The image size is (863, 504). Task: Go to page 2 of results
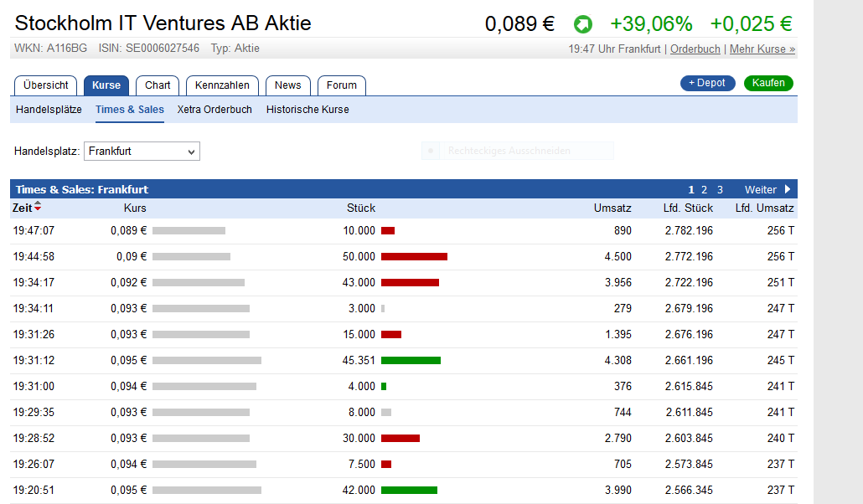[705, 190]
